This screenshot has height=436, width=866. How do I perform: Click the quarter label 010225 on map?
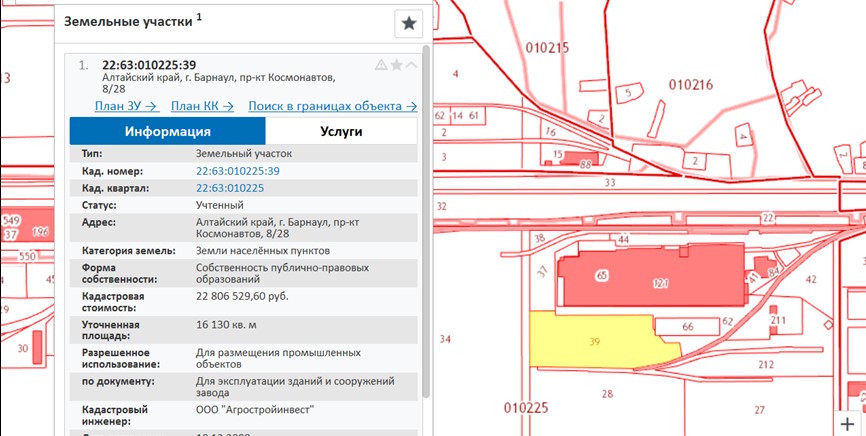[x=526, y=408]
